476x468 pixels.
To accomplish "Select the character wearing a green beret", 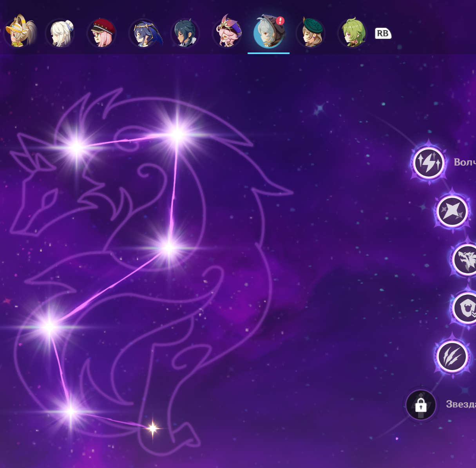I will 311,33.
